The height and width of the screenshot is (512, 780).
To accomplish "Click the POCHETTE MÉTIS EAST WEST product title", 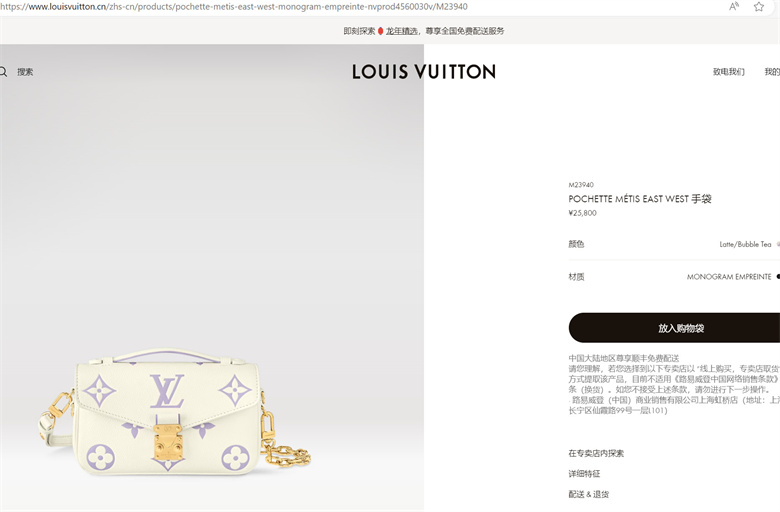I will click(x=640, y=199).
